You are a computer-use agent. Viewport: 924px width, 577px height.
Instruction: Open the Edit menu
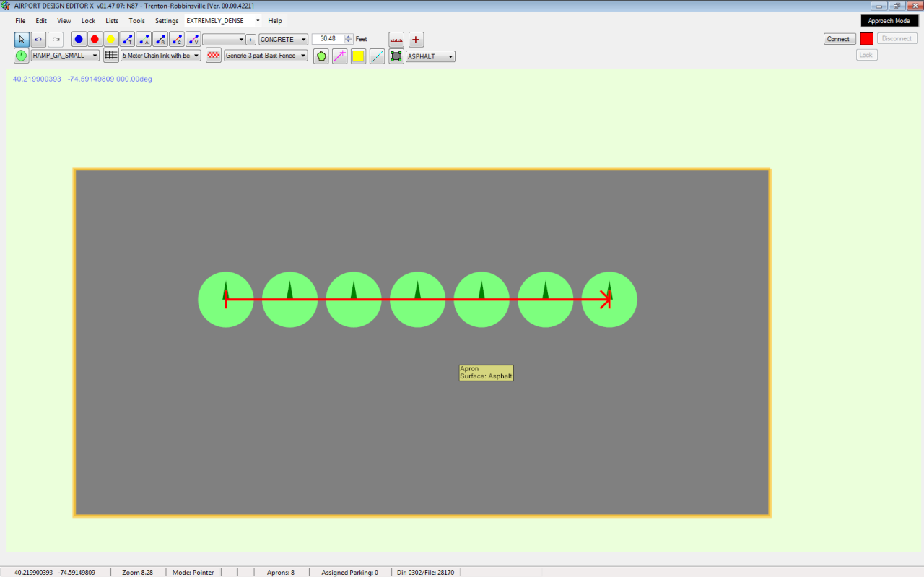[41, 21]
